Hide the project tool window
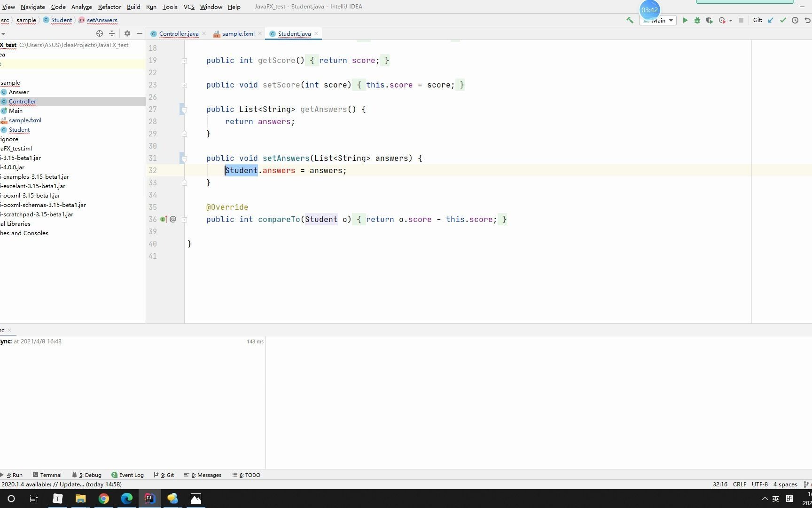The height and width of the screenshot is (508, 812). (x=140, y=33)
